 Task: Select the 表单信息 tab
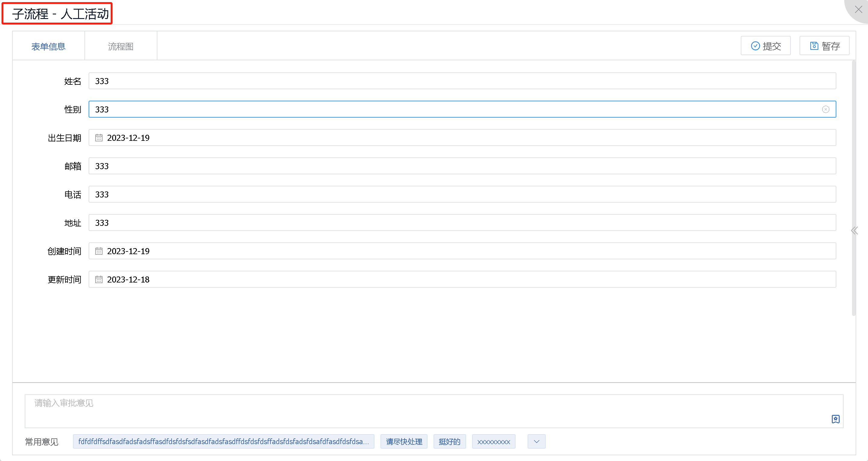(x=49, y=46)
